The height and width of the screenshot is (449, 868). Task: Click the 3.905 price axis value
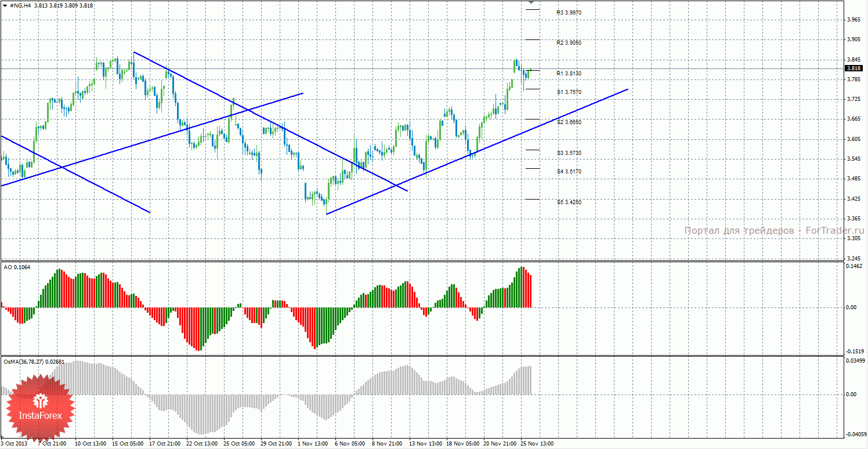click(853, 40)
